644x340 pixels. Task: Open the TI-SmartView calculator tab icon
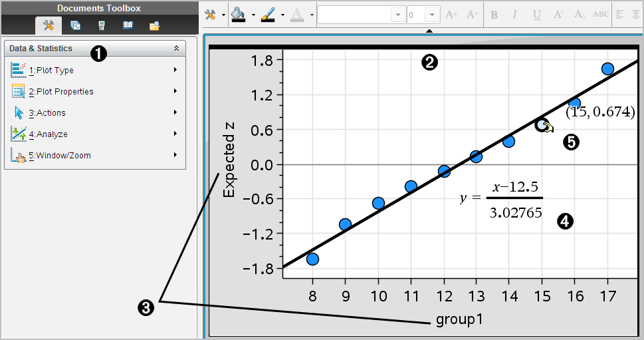click(x=102, y=26)
